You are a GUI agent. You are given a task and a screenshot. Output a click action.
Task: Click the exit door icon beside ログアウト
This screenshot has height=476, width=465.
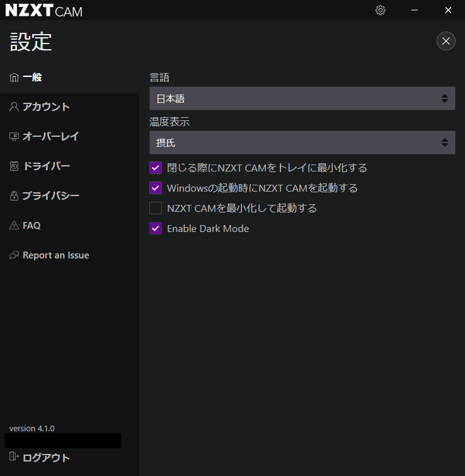14,456
